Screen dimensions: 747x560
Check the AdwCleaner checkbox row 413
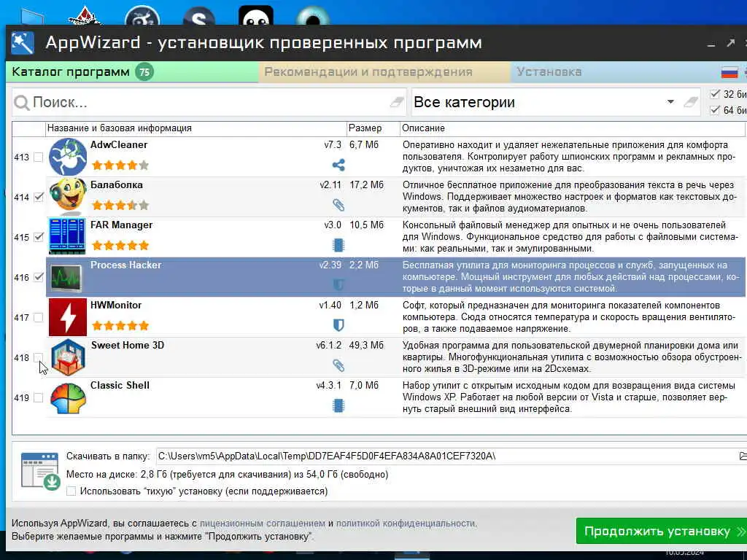click(39, 157)
